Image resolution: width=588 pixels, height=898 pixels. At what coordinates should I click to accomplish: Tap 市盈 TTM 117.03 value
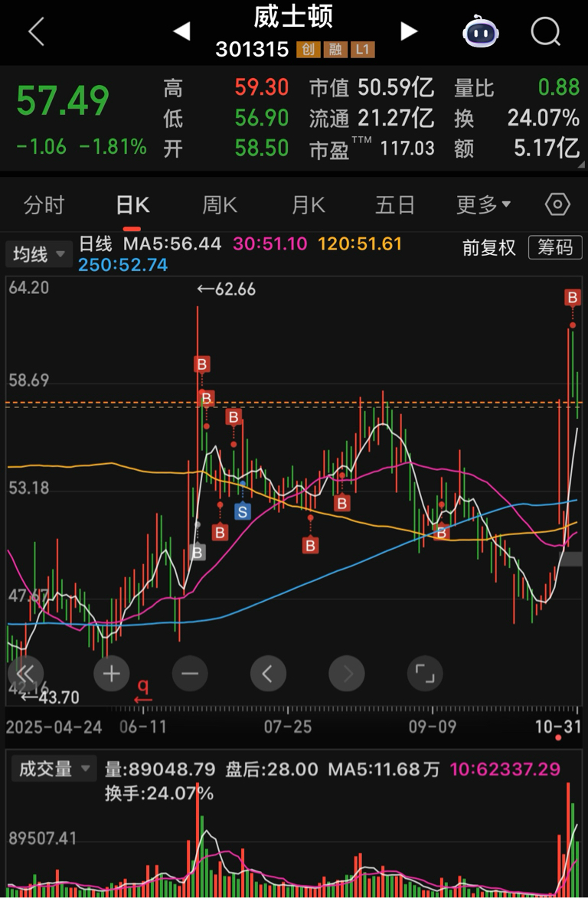tap(407, 149)
